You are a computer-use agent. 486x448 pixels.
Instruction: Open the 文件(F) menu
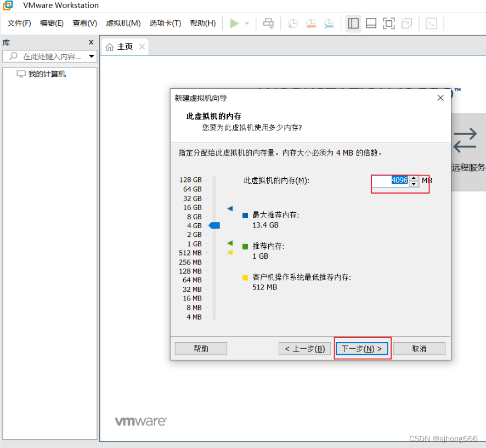19,23
